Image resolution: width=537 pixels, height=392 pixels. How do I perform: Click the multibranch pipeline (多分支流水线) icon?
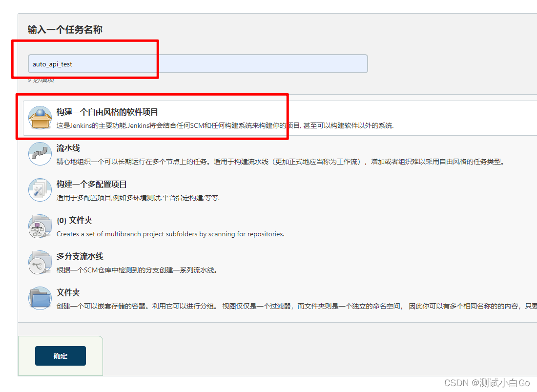point(40,262)
